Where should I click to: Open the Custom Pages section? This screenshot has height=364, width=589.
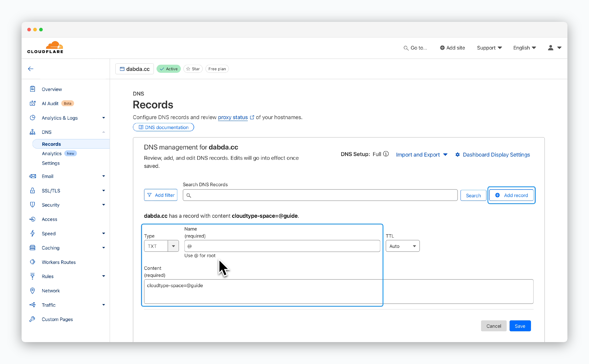point(57,319)
